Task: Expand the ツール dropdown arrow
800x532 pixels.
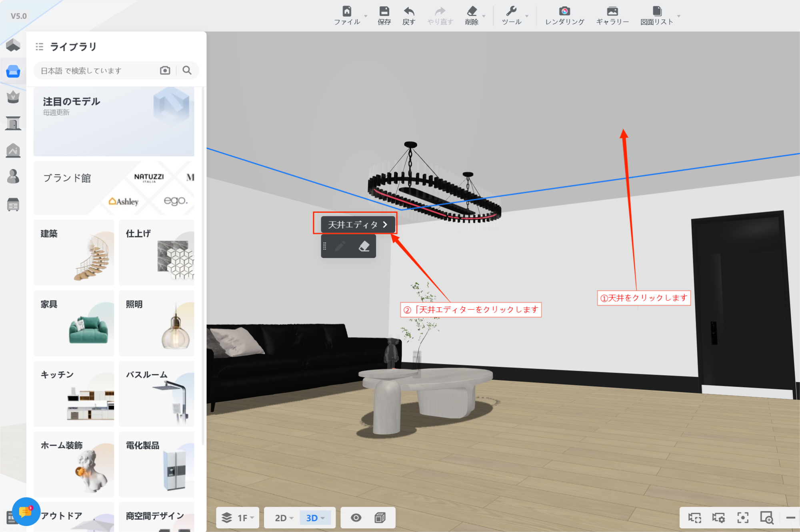Action: 527,16
